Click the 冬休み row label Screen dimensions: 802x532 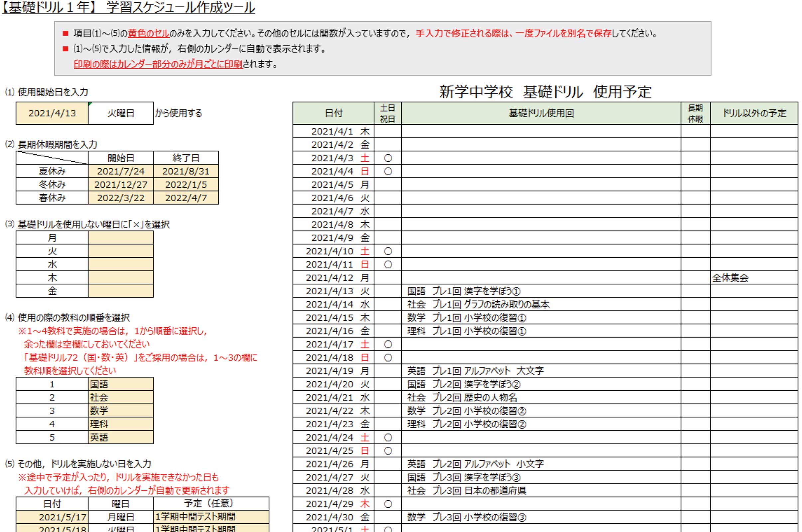point(52,184)
